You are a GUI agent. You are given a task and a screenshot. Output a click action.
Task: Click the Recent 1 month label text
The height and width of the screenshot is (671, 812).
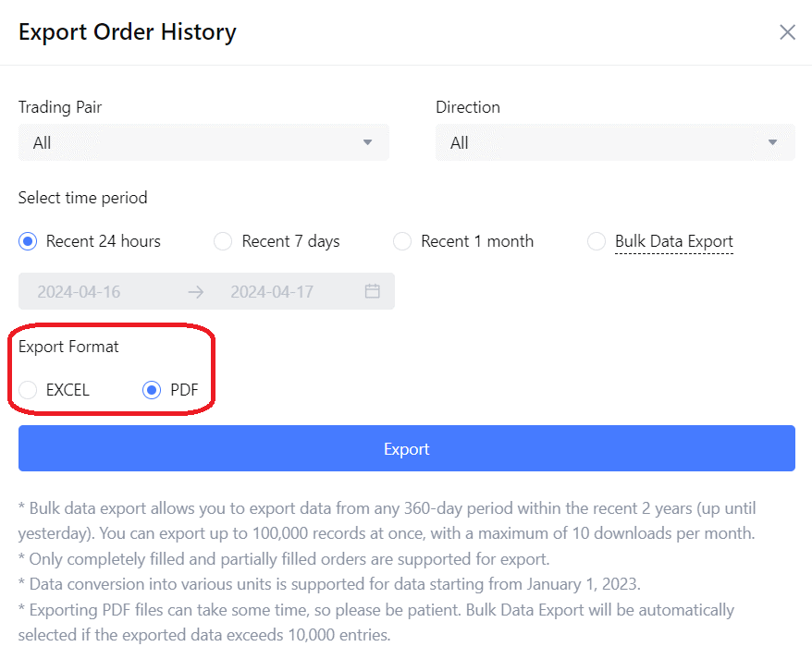point(477,241)
